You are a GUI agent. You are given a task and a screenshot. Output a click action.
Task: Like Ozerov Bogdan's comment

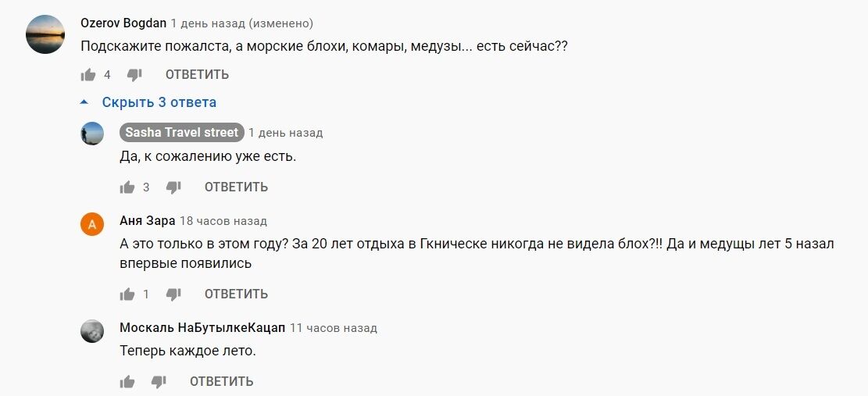(88, 75)
